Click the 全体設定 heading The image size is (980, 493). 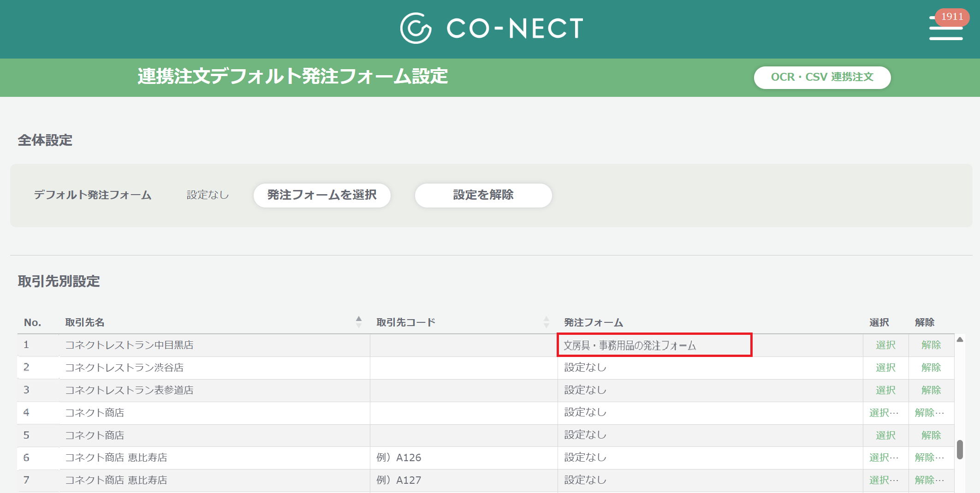[45, 140]
